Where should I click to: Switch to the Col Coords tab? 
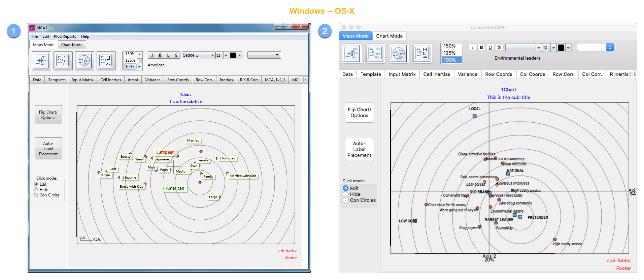coord(532,74)
